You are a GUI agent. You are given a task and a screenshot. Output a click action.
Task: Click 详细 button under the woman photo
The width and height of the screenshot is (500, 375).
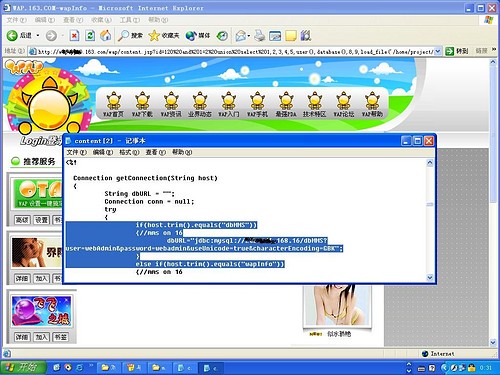tap(22, 278)
